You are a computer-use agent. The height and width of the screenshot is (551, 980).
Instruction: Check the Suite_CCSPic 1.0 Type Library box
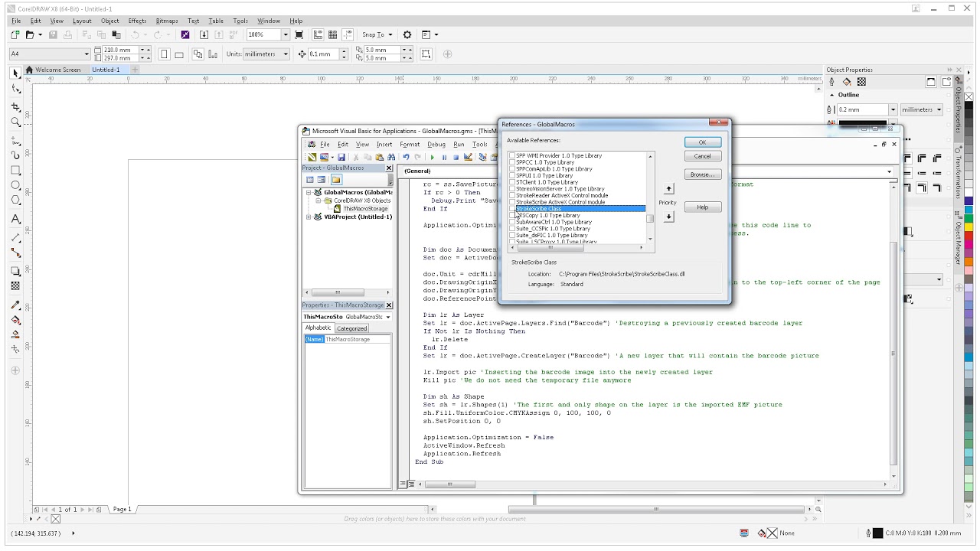513,229
